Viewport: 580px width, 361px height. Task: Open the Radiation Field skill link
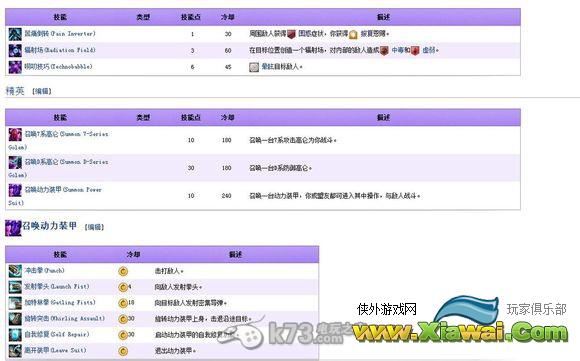coord(60,50)
